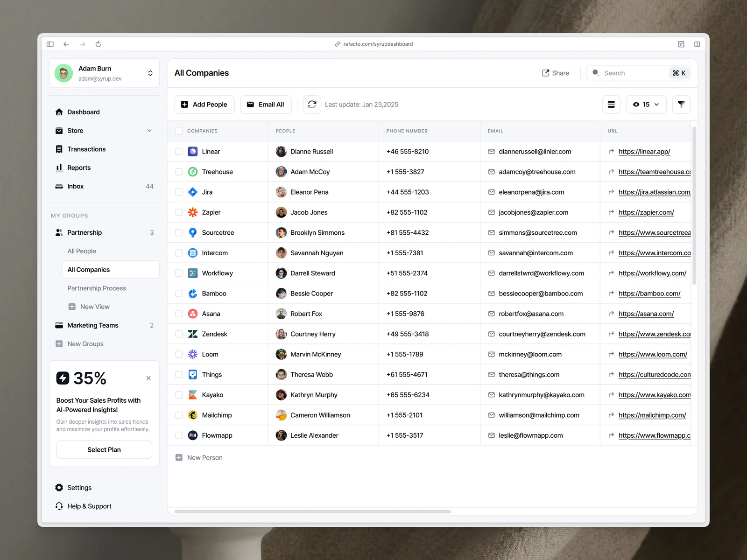Screen dimensions: 747x560
Task: Check the Flowmapp row checkbox
Action: tap(179, 435)
